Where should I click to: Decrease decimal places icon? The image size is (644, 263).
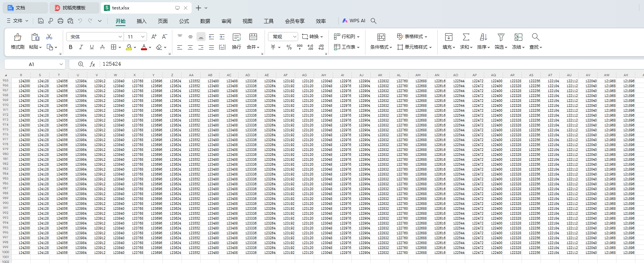pyautogui.click(x=321, y=47)
